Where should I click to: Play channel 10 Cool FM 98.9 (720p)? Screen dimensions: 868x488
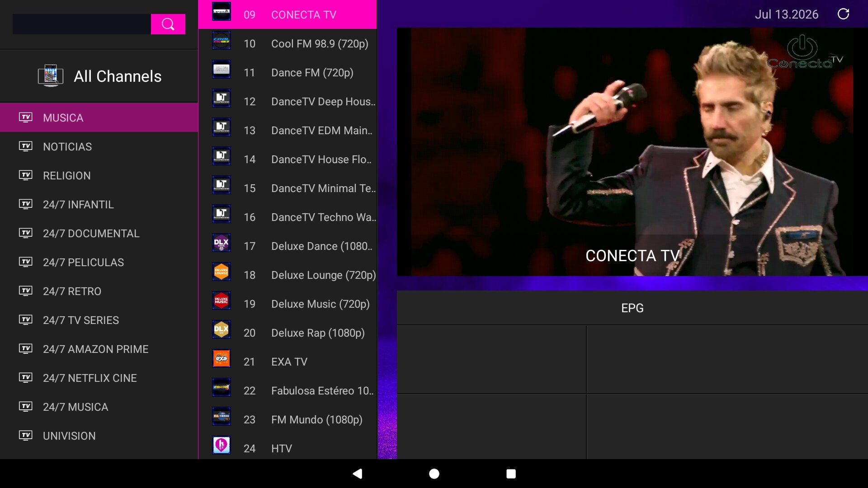pos(288,43)
